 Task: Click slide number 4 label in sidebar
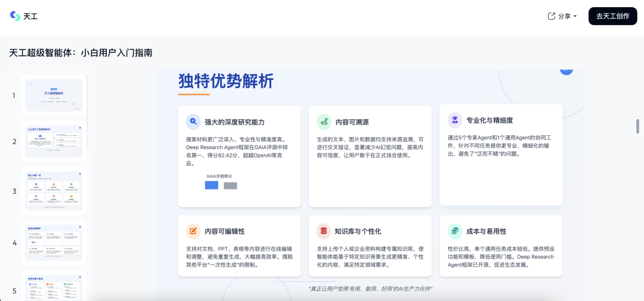click(x=14, y=243)
